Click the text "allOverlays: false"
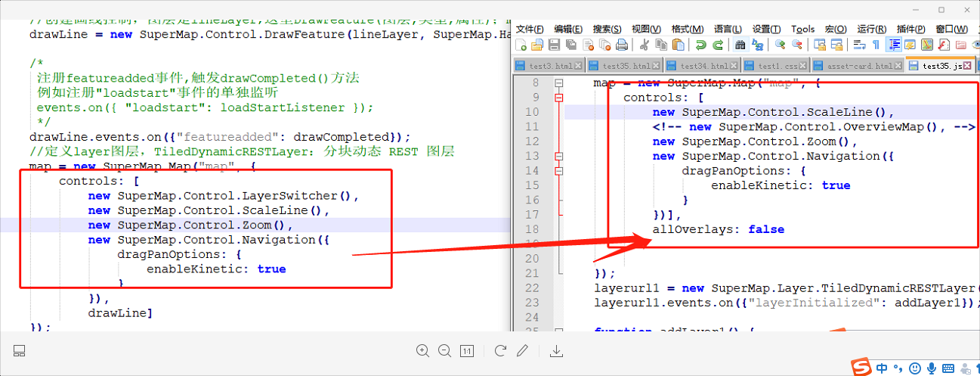Screen dimensions: 980x376 (719, 229)
